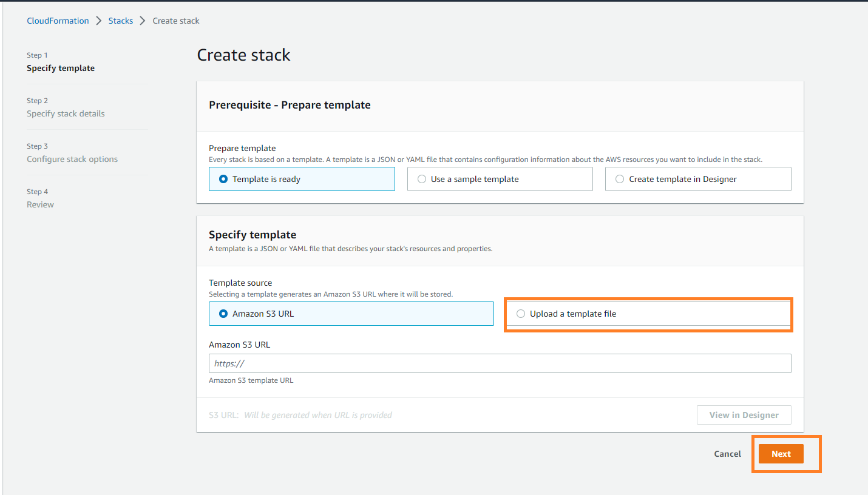Choose Use a sample template option

[500, 179]
